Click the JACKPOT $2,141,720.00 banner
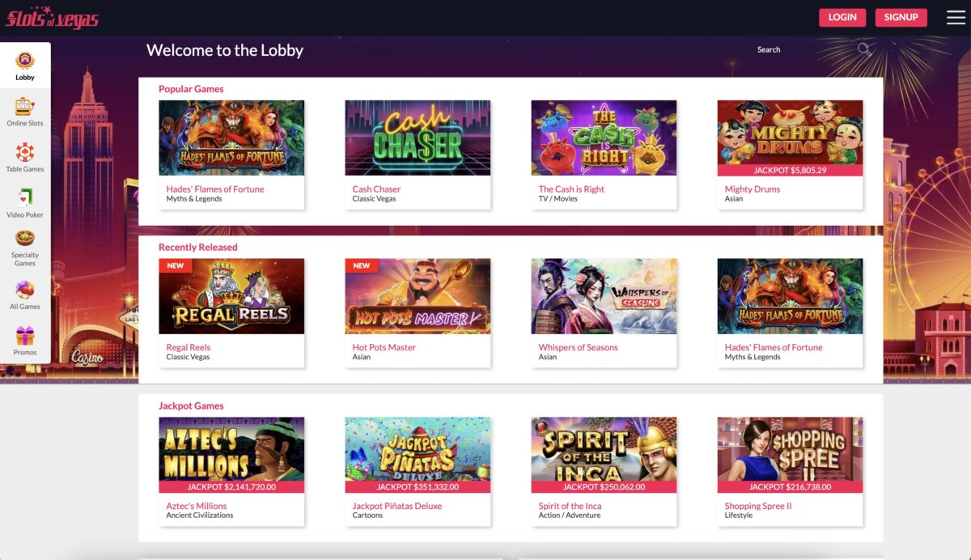 point(231,487)
